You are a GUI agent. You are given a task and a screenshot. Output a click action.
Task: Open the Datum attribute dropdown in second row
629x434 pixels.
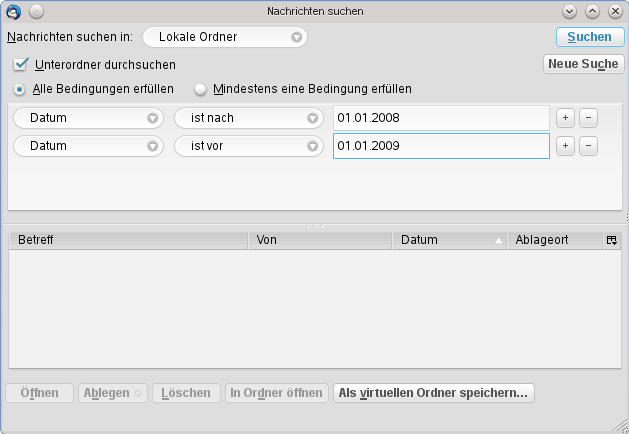(88, 146)
